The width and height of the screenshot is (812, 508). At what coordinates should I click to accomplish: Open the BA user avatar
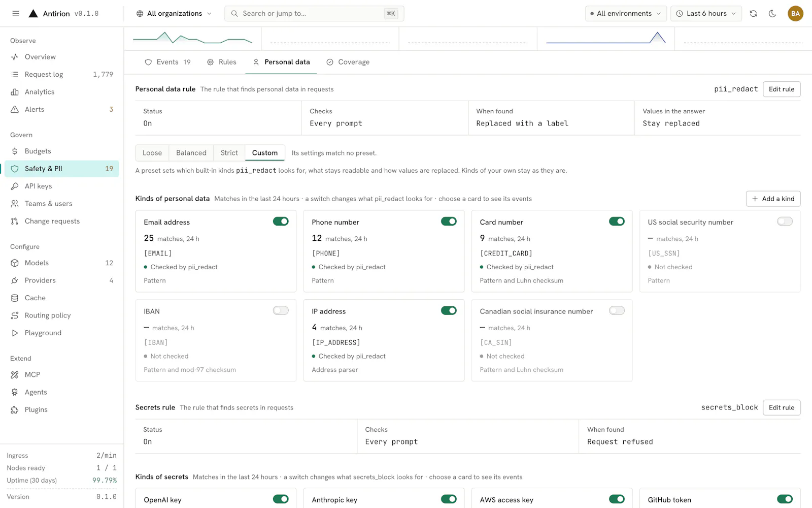point(795,14)
